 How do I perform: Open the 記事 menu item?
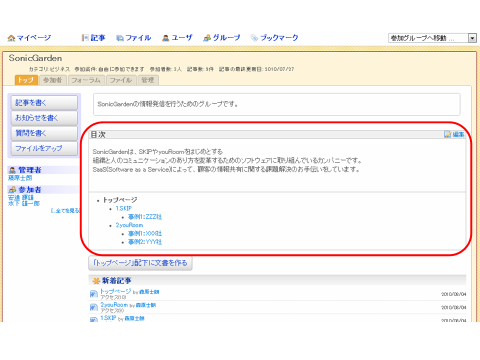coord(98,38)
